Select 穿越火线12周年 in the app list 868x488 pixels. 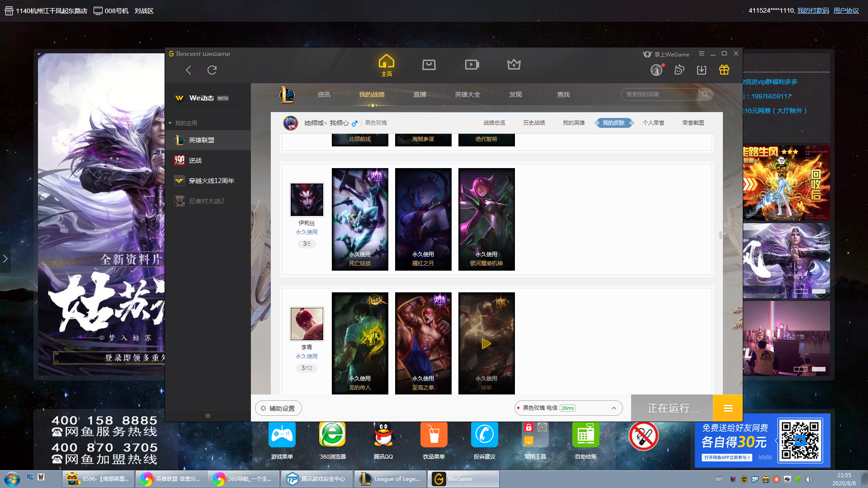pyautogui.click(x=208, y=181)
